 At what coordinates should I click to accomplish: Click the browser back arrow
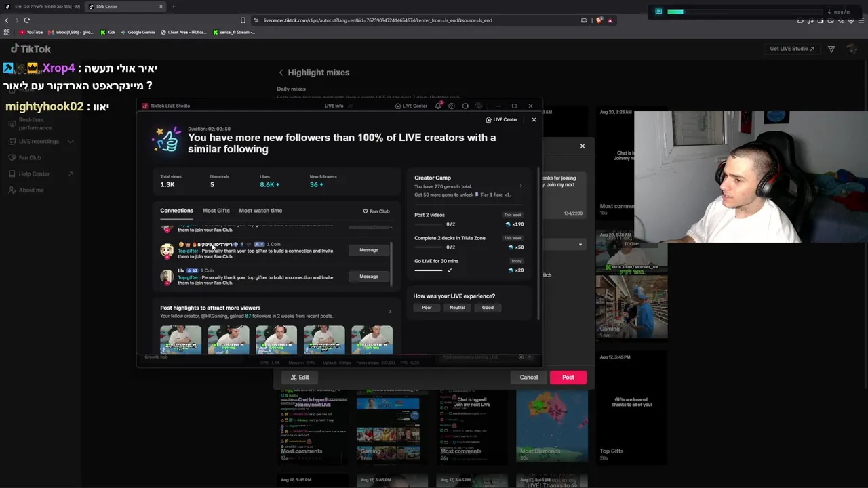(x=7, y=20)
